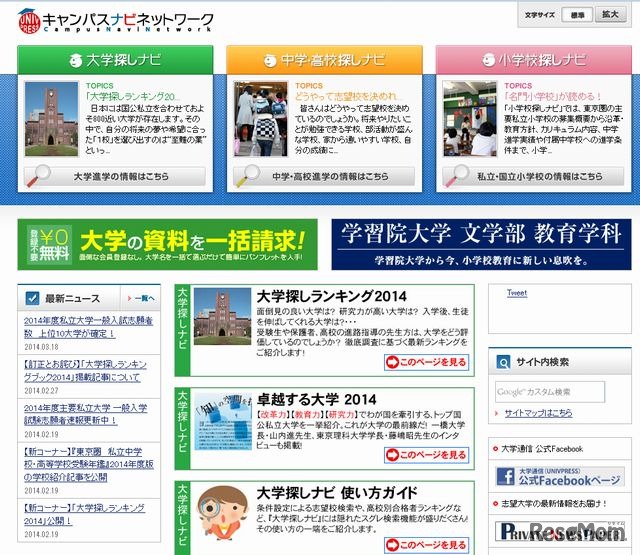The width and height of the screenshot is (640, 555).
Task: Click the elementary classroom thumbnail
Action: click(470, 119)
